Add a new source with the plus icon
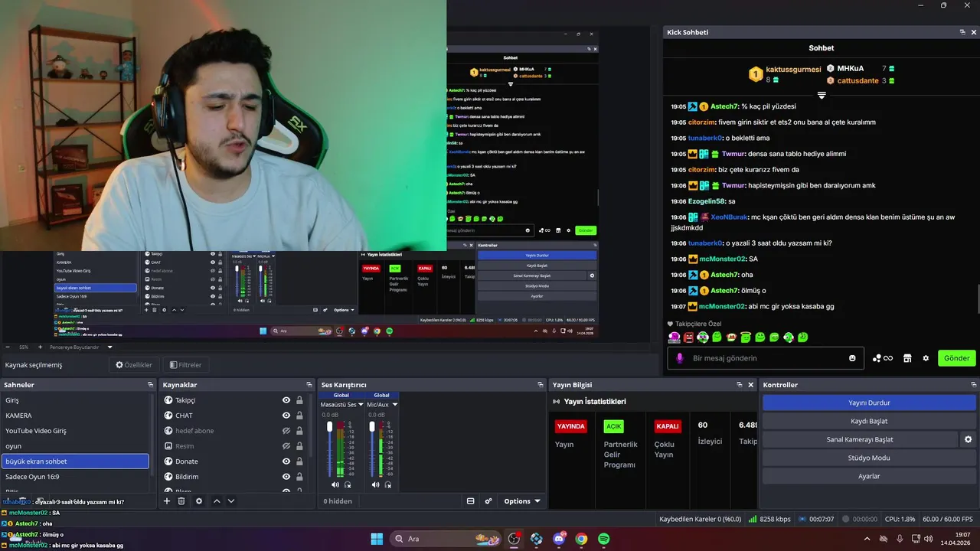This screenshot has height=551, width=980. click(167, 501)
